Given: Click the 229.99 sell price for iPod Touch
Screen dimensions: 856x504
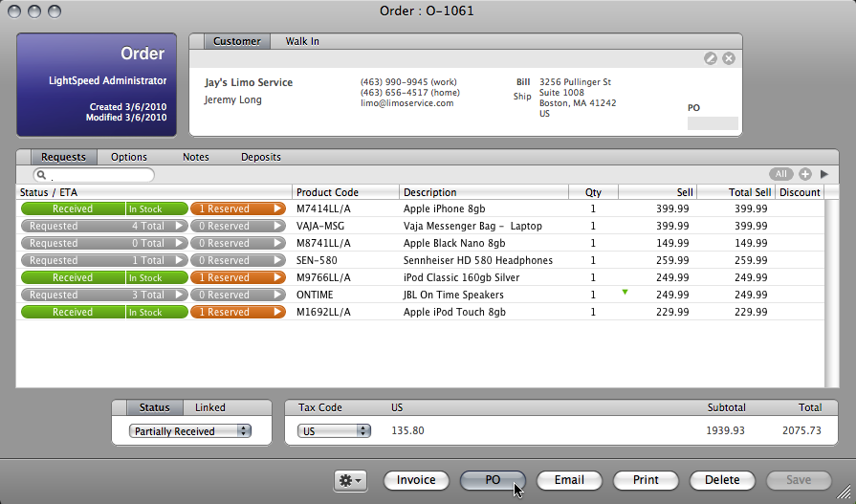Looking at the screenshot, I should (672, 312).
